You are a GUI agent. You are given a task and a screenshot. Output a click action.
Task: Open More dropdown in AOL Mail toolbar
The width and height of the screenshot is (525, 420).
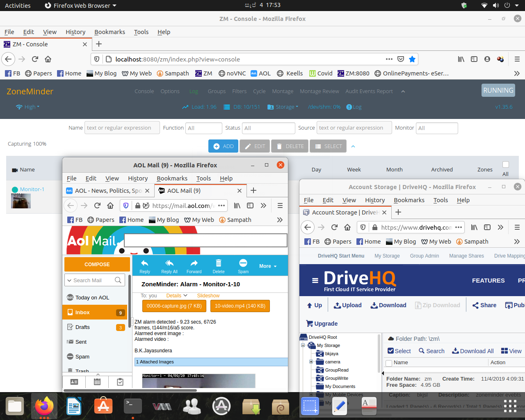268,266
